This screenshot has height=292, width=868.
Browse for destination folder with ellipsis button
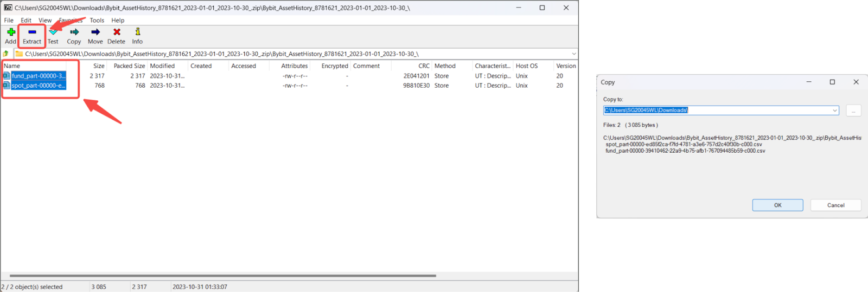(x=853, y=111)
